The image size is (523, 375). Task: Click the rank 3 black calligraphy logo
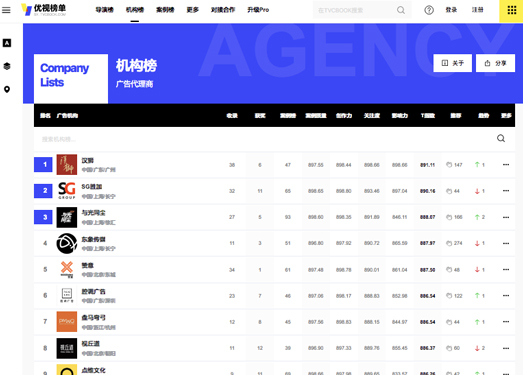point(67,217)
